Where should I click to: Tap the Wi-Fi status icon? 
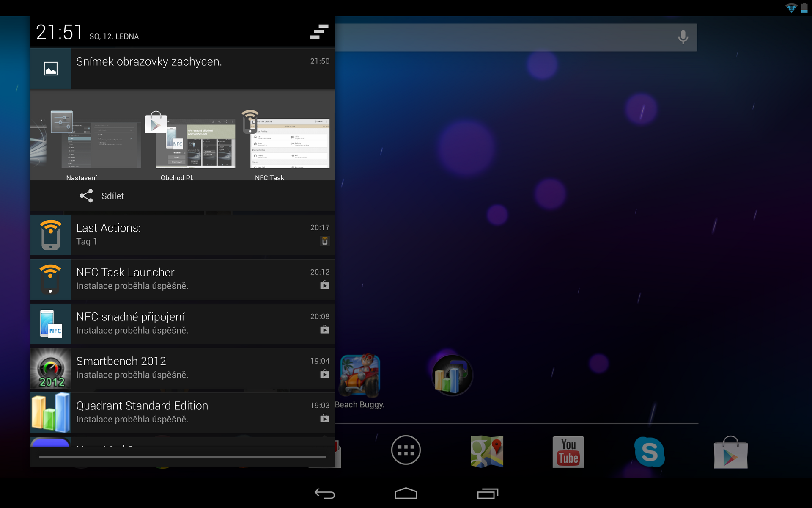(790, 7)
